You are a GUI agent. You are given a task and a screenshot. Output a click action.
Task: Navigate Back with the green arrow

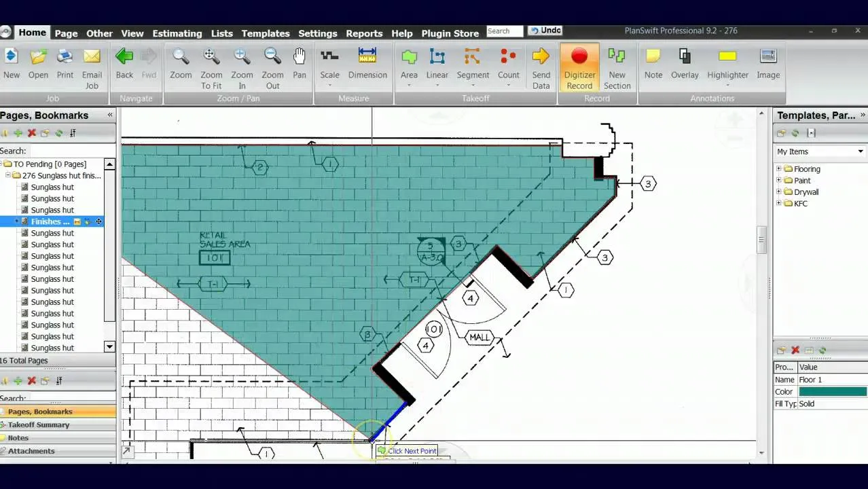[x=124, y=65]
